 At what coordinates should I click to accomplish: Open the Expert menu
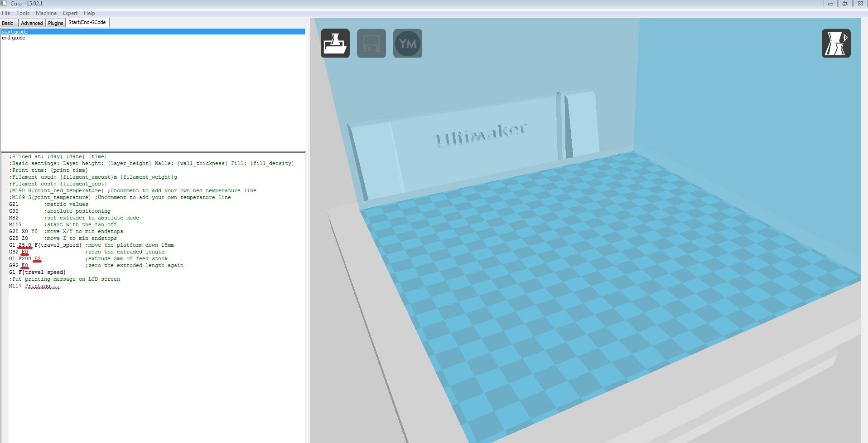click(70, 13)
